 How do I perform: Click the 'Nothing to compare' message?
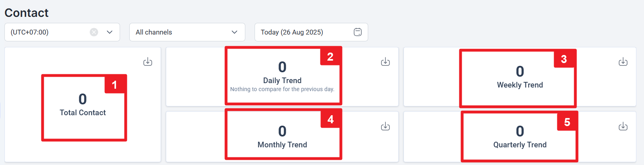[282, 89]
